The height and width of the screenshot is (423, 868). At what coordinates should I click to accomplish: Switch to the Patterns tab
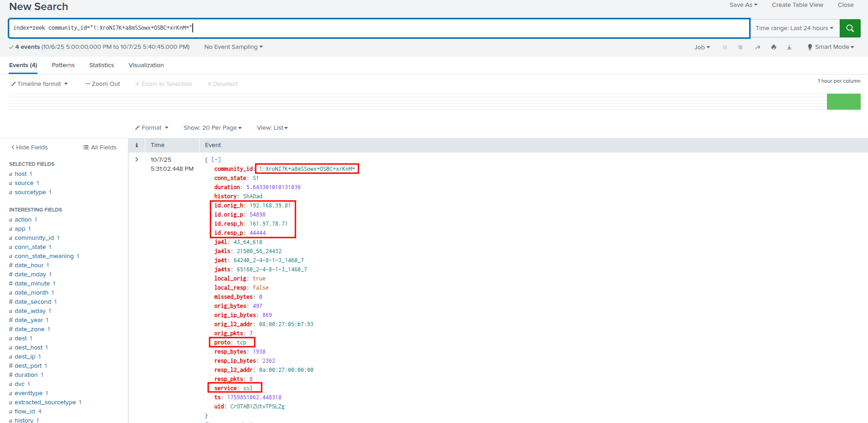[63, 65]
